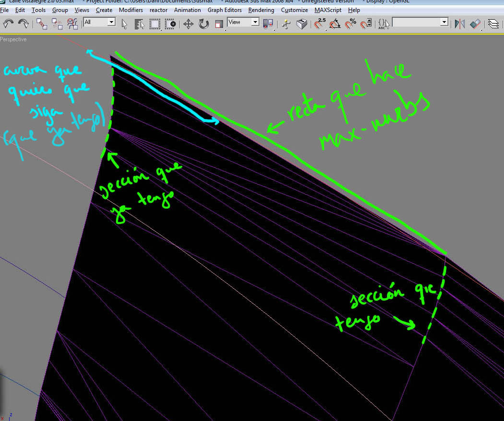Open the Layer Manager icon
The height and width of the screenshot is (421, 504).
(x=493, y=24)
